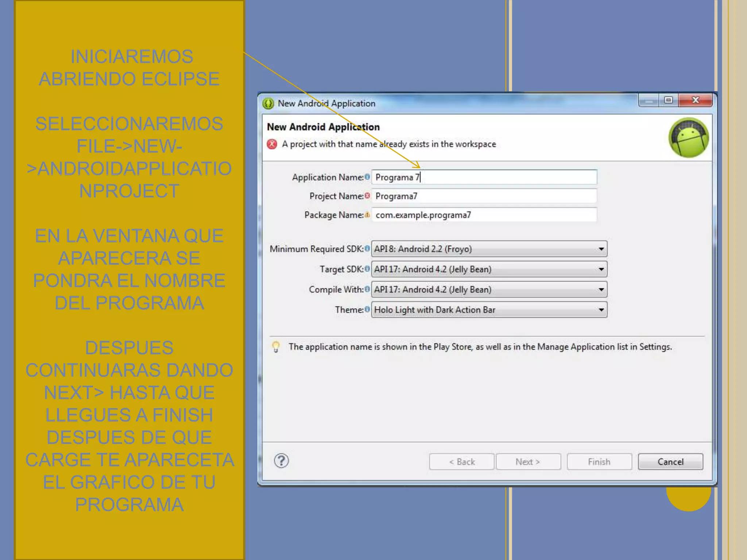Click error icon beside Project Name label
Image resolution: width=747 pixels, height=560 pixels.
(367, 196)
